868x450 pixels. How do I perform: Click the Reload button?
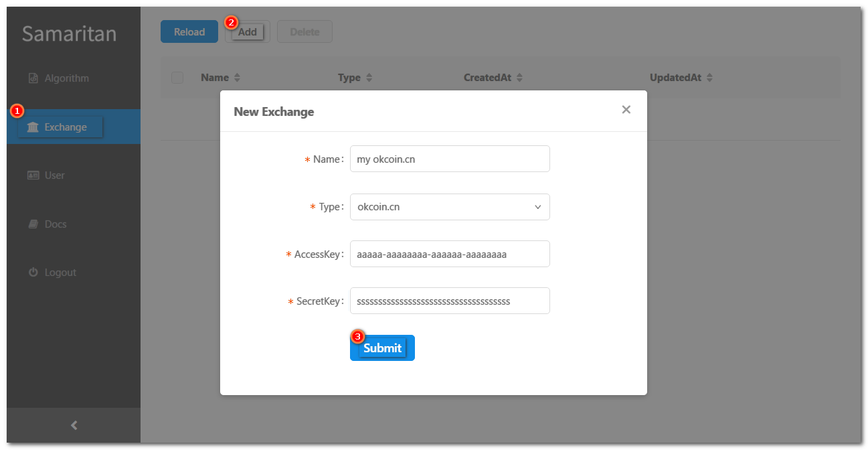coord(189,31)
